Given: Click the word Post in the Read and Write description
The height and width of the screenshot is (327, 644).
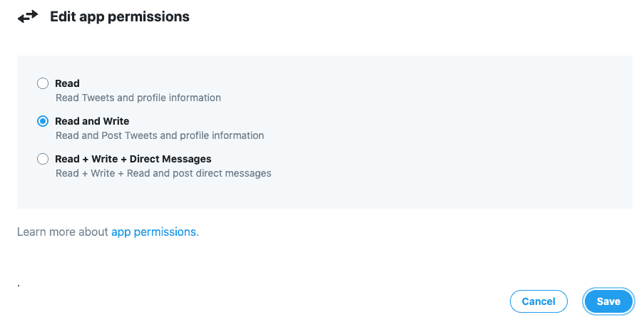Looking at the screenshot, I should (x=112, y=135).
